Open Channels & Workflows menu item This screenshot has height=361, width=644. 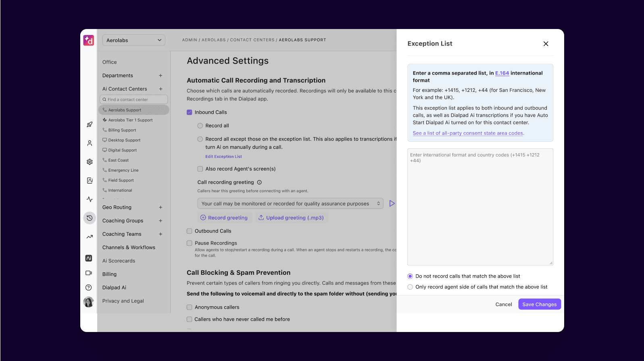click(129, 247)
